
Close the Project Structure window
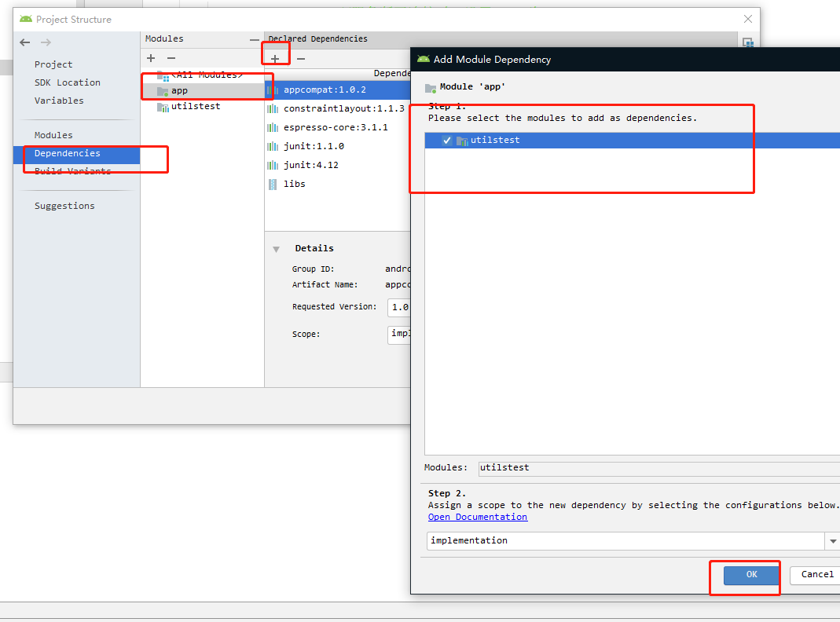(748, 20)
